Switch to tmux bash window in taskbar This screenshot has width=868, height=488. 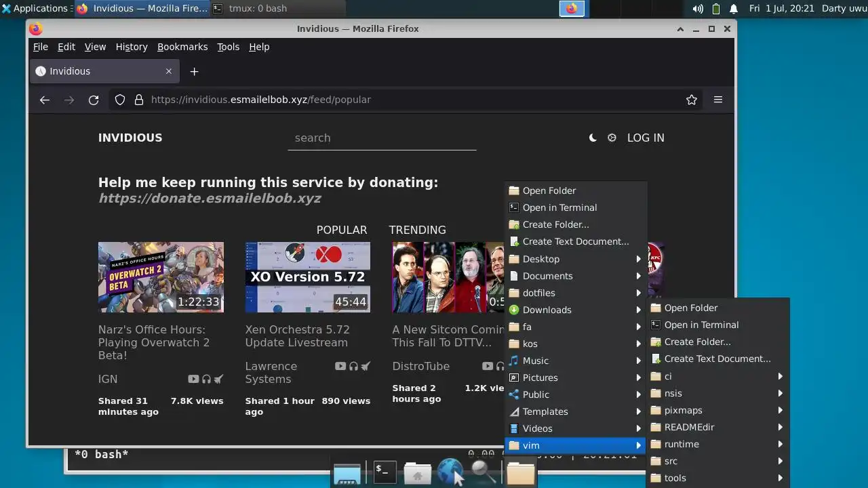(277, 8)
